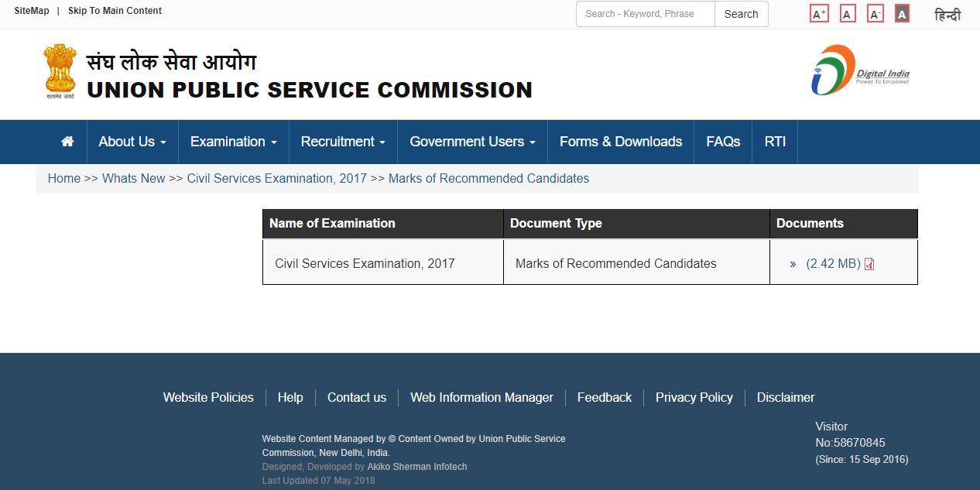Expand the Recruitment dropdown
This screenshot has width=980, height=490.
[343, 142]
